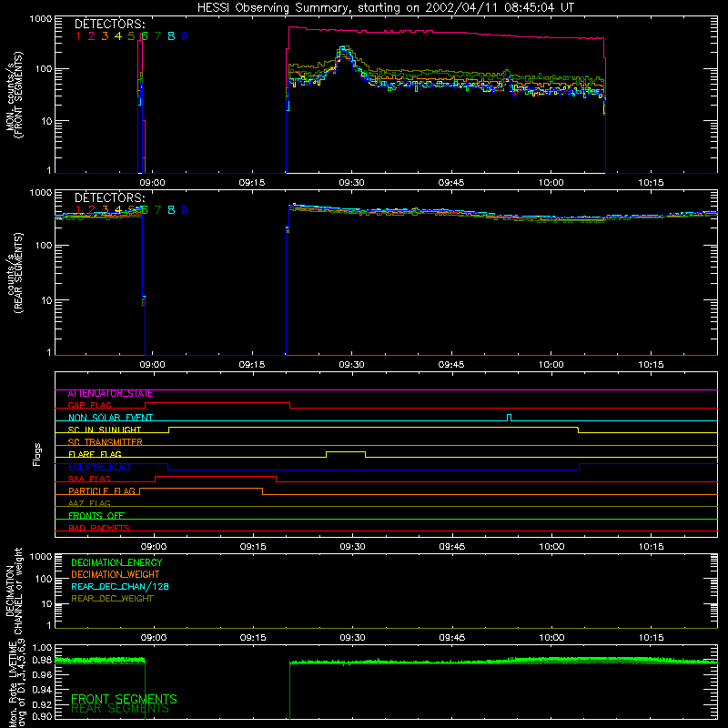
Task: Click the BAD_PACKETS flag label
Action: pyautogui.click(x=99, y=529)
